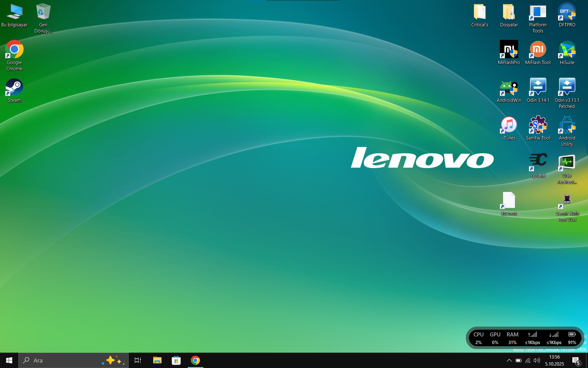Click the download speed ≤1Kbps indicator

pos(554,338)
